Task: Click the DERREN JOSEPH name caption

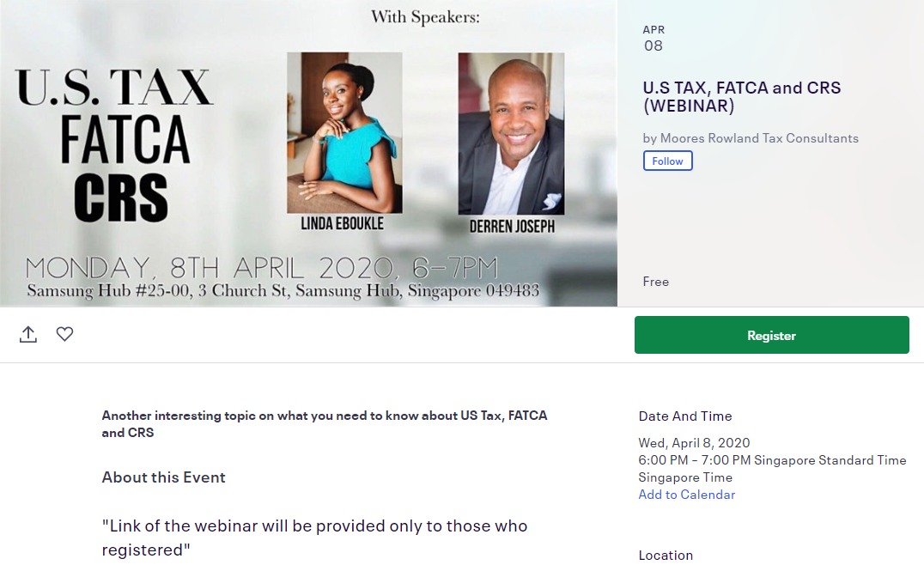Action: pos(512,226)
